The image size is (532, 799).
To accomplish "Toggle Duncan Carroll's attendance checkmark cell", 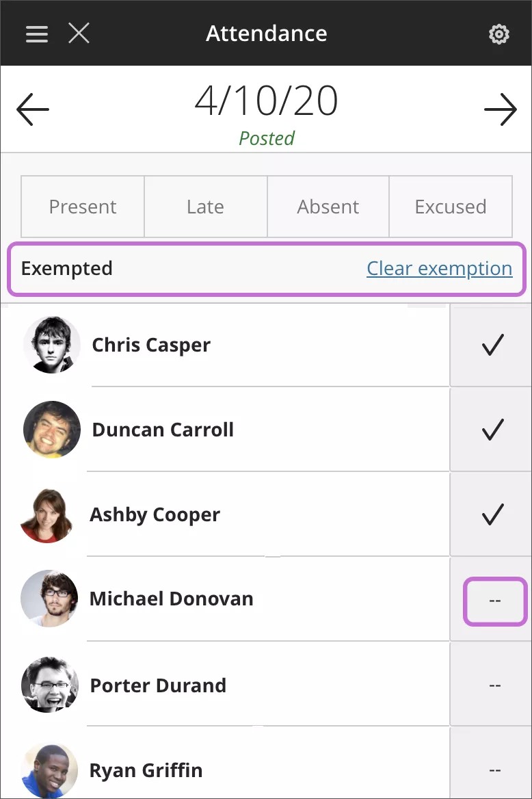I will 492,430.
